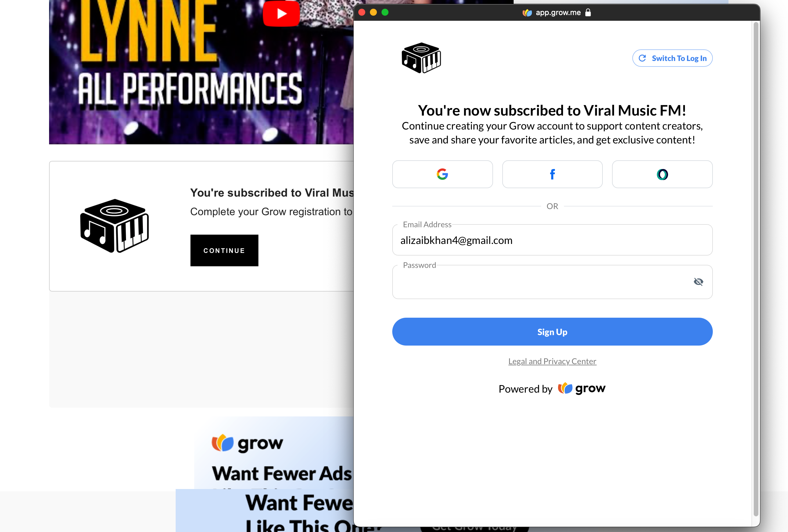Click the refresh icon in Switch To Log In
Screen dimensions: 788x532
pos(642,58)
